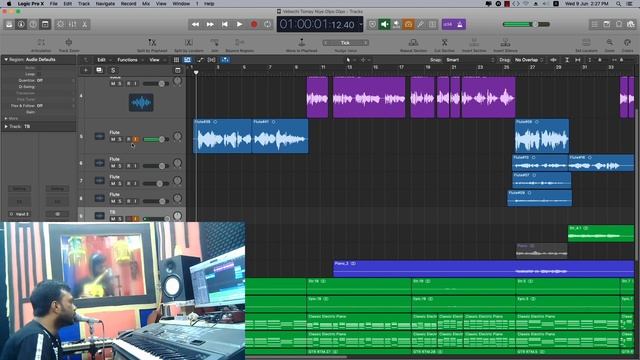640x360 pixels.
Task: Click the Bounce Regions tool
Action: coord(240,45)
